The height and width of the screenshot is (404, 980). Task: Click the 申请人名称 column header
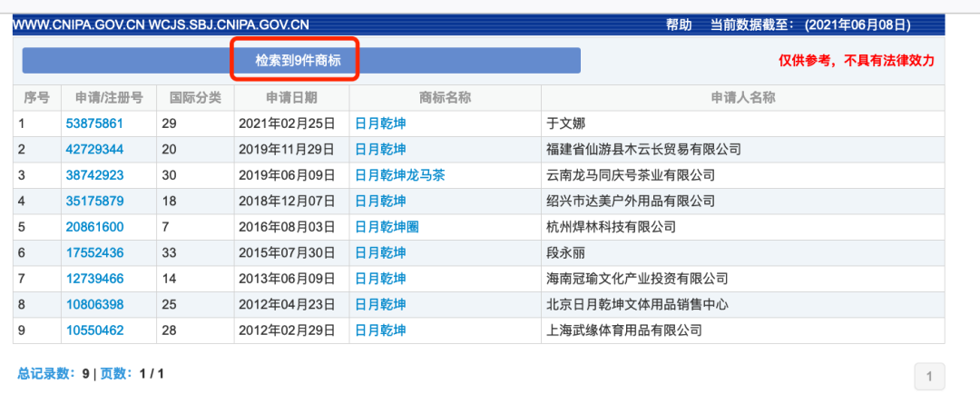[x=743, y=97]
